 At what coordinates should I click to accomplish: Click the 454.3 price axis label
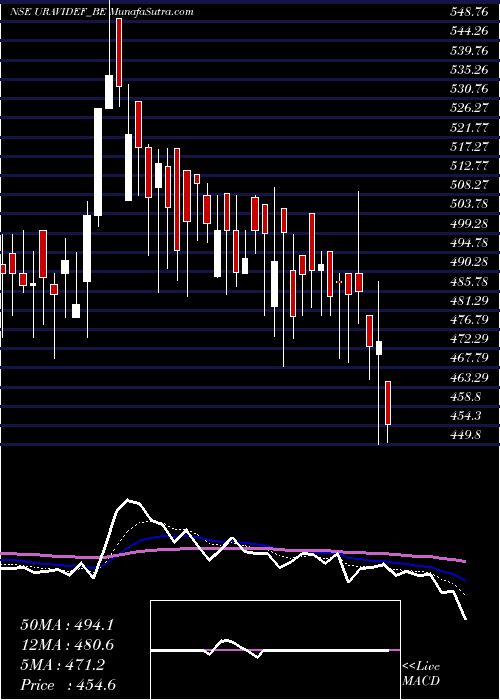(465, 416)
